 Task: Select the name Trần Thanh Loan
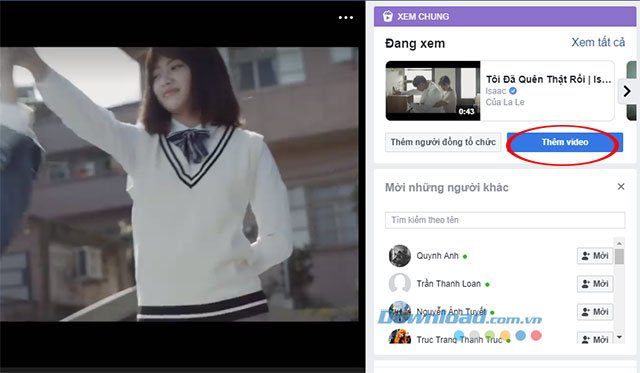(x=449, y=284)
